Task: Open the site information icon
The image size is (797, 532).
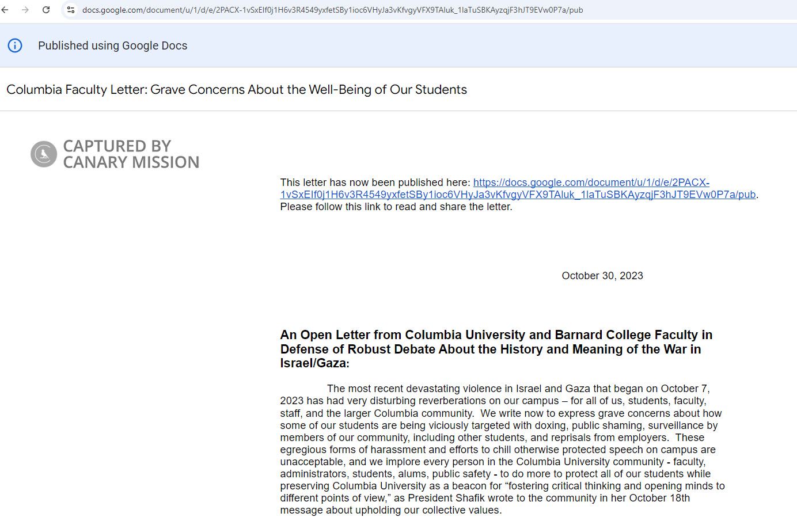Action: (71, 10)
